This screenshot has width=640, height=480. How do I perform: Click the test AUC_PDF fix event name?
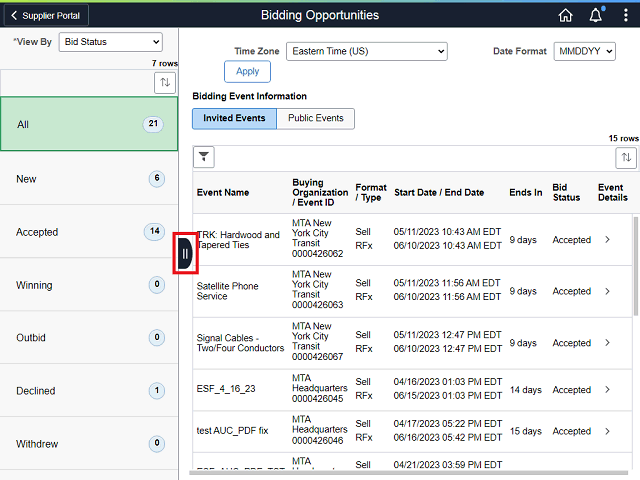click(232, 431)
